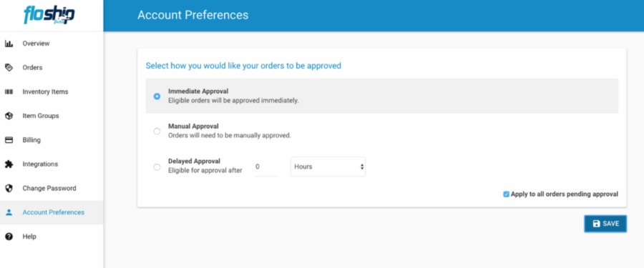Choose the Manual Approval radio option
This screenshot has width=644, height=268.
click(x=157, y=131)
